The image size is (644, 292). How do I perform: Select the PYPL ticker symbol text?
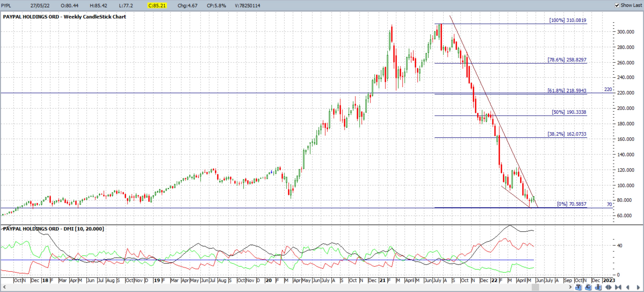click(x=6, y=5)
